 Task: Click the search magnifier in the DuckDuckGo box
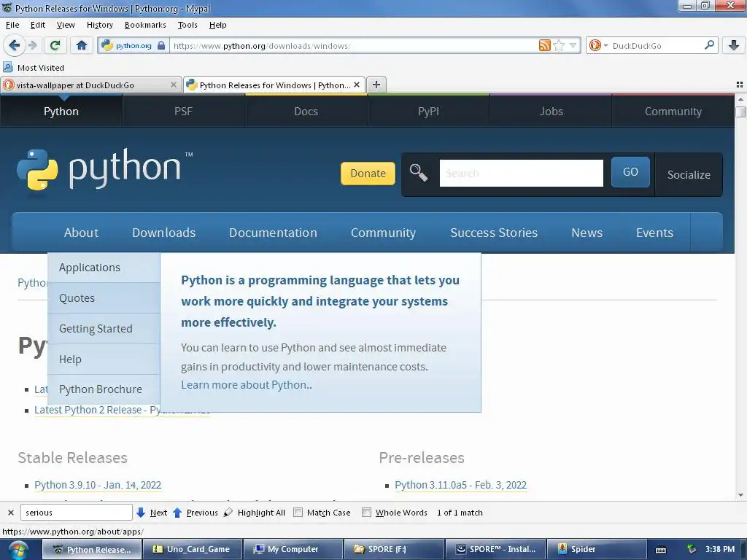[x=709, y=45]
